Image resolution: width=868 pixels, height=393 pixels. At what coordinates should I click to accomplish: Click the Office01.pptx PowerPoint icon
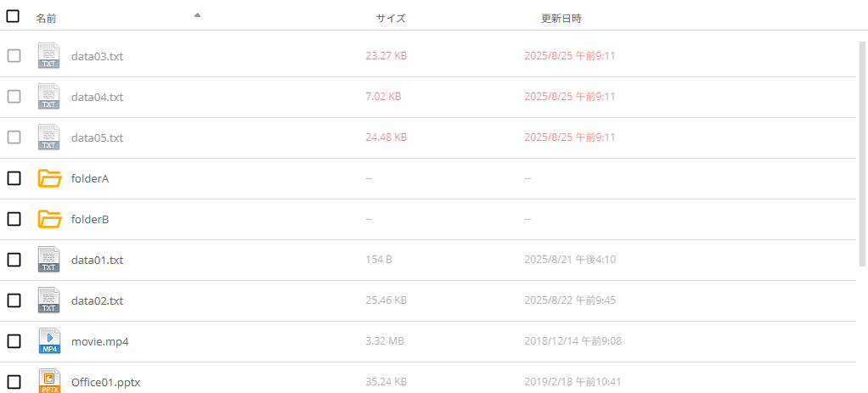point(49,381)
